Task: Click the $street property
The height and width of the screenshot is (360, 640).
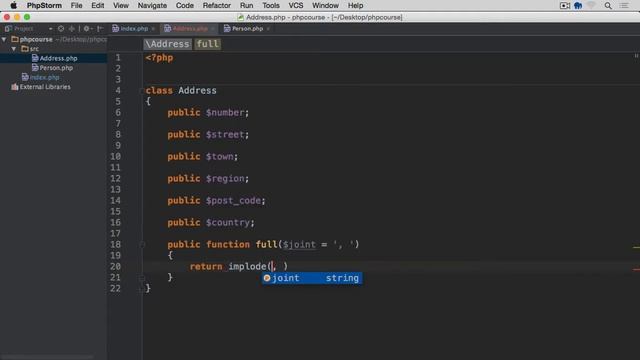Action: 224,135
